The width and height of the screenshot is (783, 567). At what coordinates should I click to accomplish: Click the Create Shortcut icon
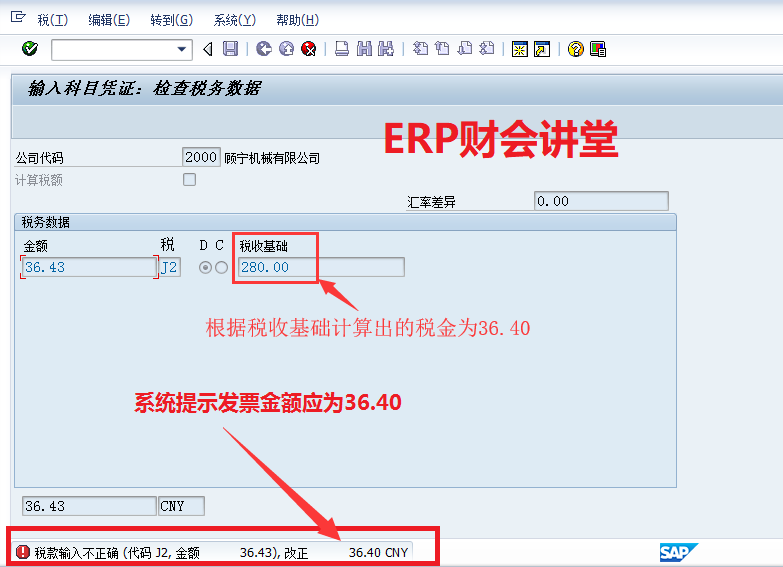click(542, 49)
